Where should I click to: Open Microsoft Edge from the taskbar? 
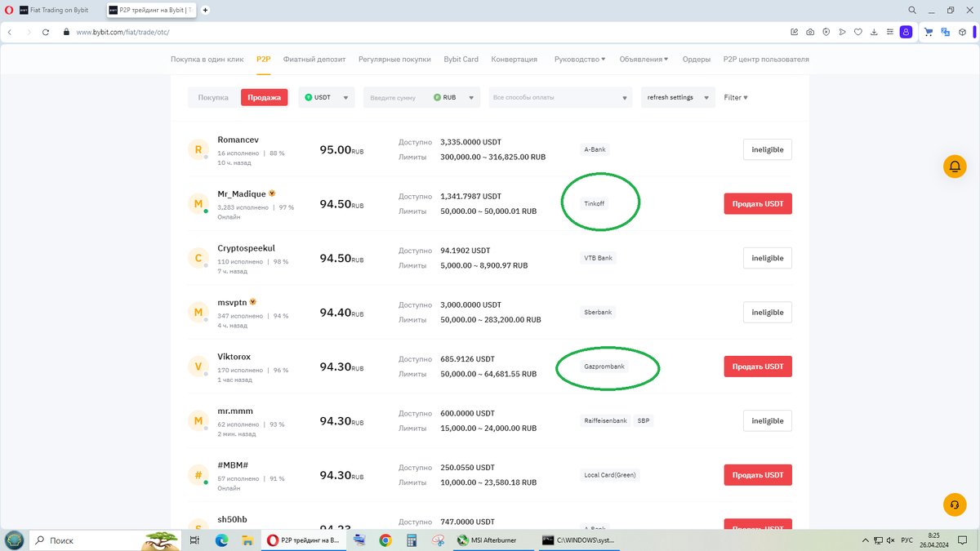220,540
